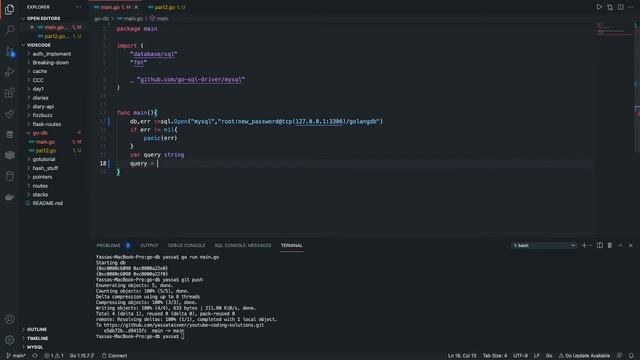Viewport: 640px width, 360px height.
Task: Open part2.go in go-db folder
Action: pyautogui.click(x=46, y=151)
